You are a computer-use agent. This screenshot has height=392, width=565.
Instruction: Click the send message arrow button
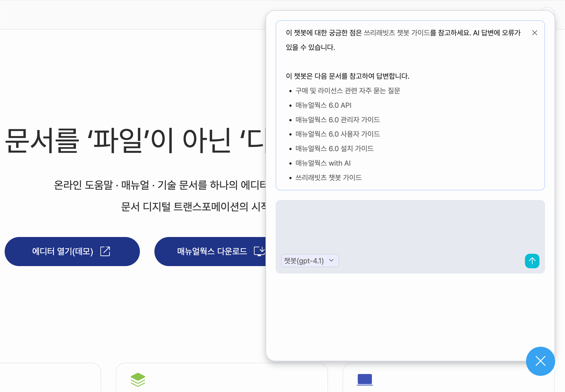(532, 261)
